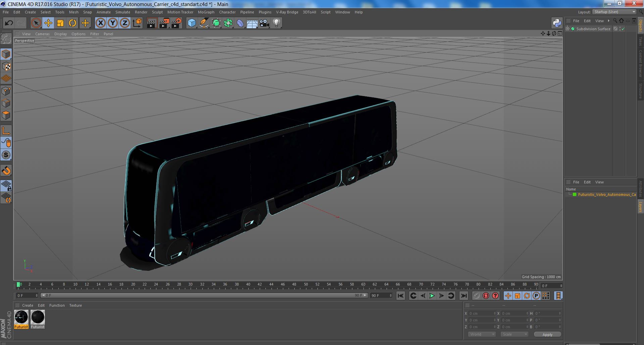644x345 pixels.
Task: Click the Apply button
Action: coord(547,335)
